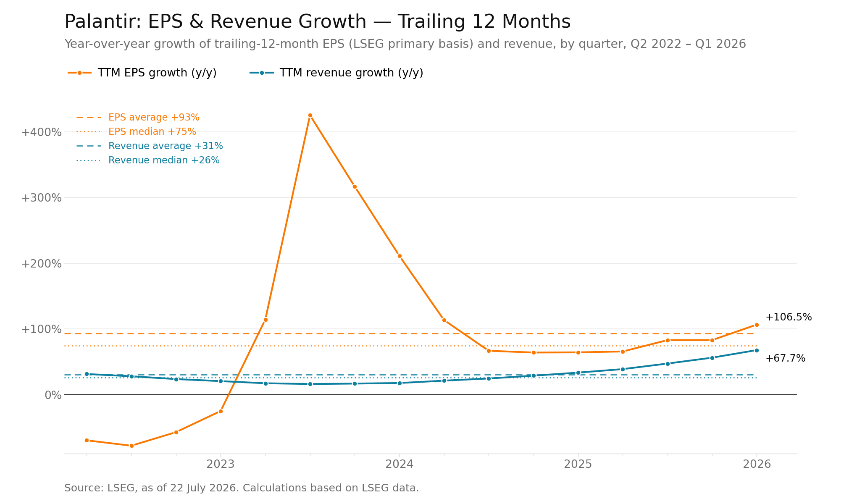
Task: Click the first, leftmost orange EPS data point
Action: point(87,440)
